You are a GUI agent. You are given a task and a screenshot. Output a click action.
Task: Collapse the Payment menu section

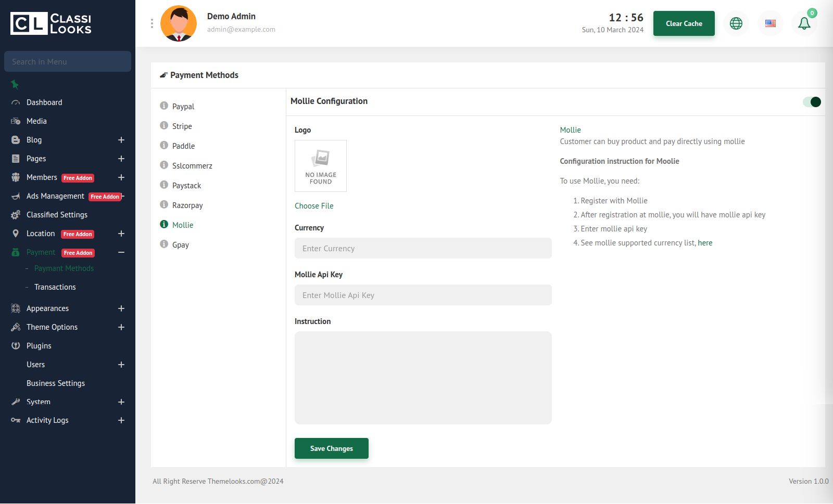pos(121,252)
